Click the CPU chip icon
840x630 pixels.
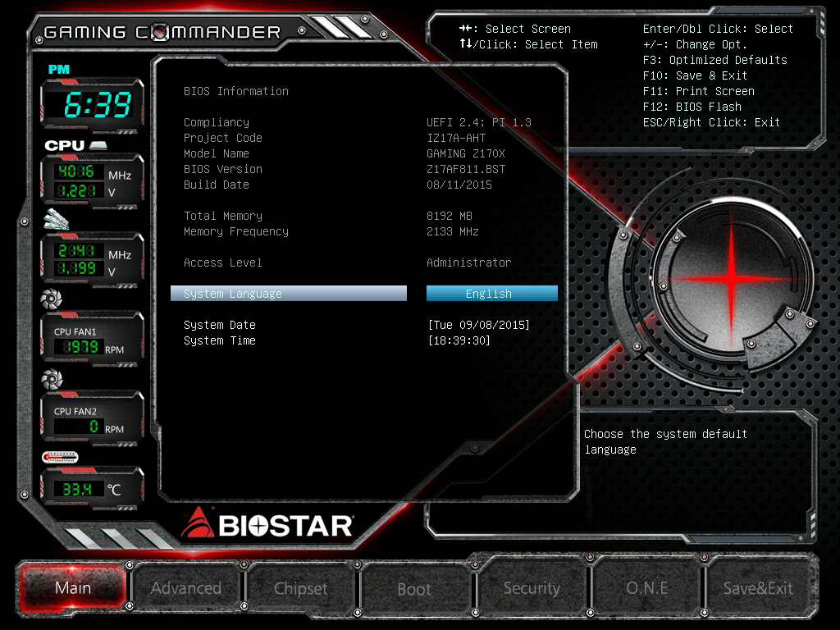coord(98,145)
